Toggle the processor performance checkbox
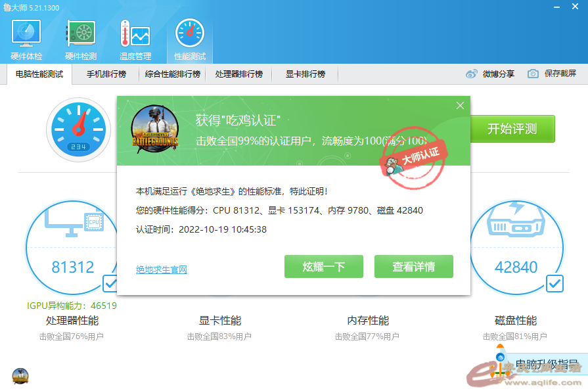 [111, 284]
